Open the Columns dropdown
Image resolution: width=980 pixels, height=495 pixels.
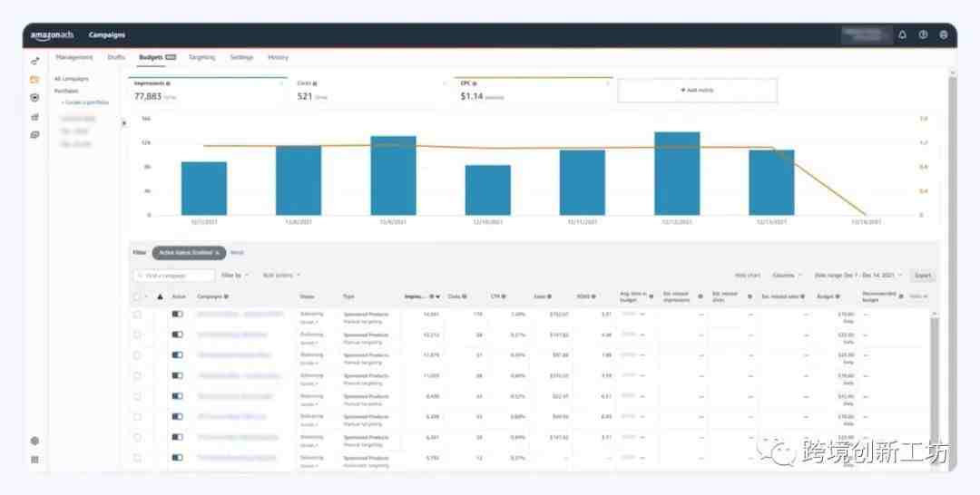[x=787, y=276]
